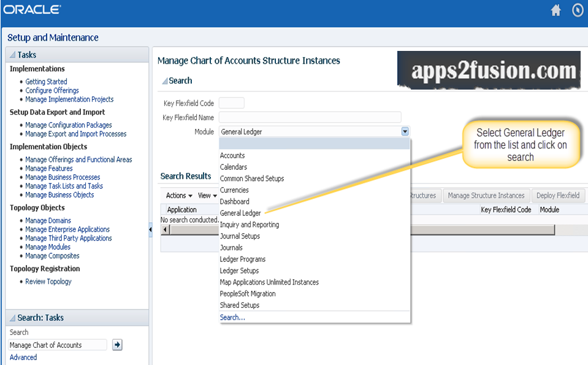Select Map Applications Unlimited Instances option
Screen dimensions: 588x365
pos(269,282)
